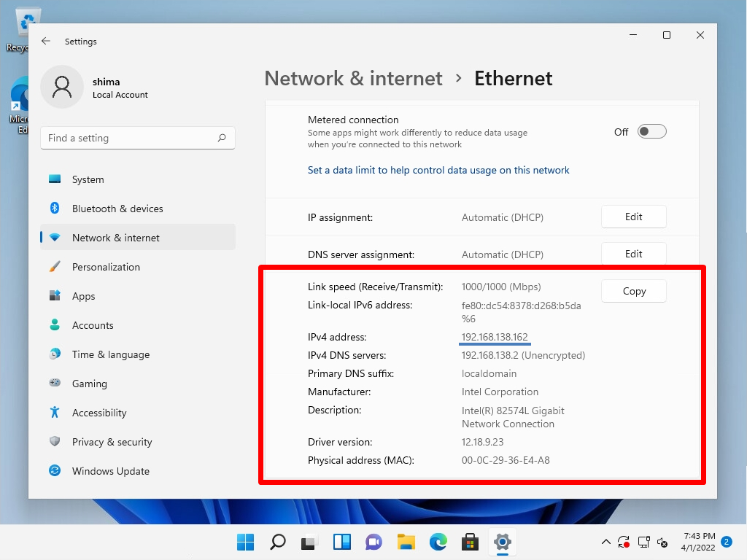Open Accounts settings
This screenshot has height=560, width=747.
[138, 325]
